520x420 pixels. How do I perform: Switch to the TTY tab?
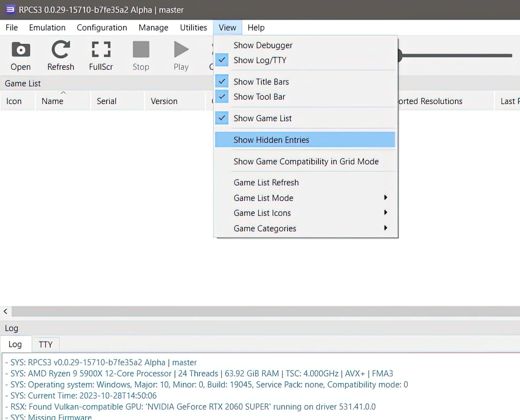coord(45,344)
